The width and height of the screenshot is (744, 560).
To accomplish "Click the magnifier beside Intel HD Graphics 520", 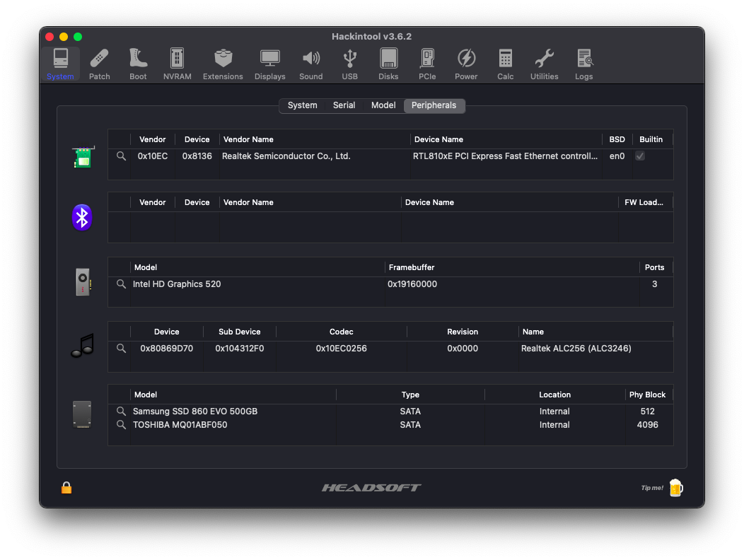I will pyautogui.click(x=122, y=284).
